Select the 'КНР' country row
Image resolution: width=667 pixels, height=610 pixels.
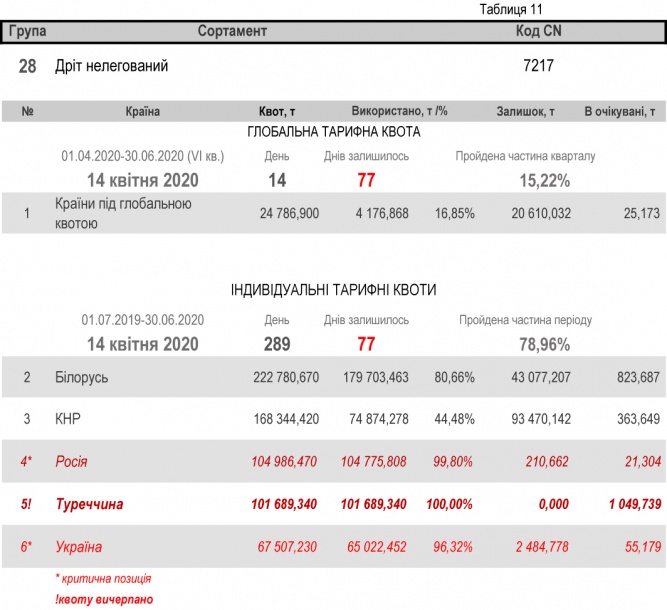tap(69, 419)
